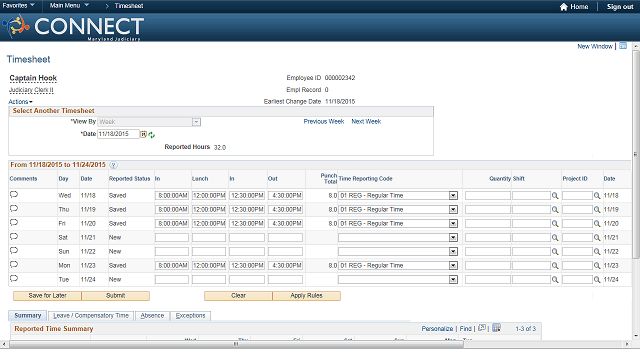This screenshot has height=360, width=640.
Task: Click Out time field for Wed 11/18
Action: click(x=285, y=196)
